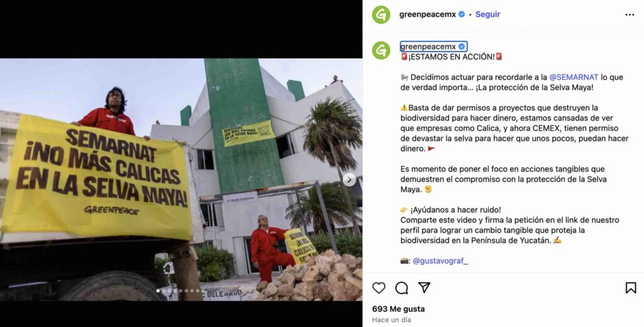This screenshot has height=327, width=644.
Task: Follow greenpeacemx with Seguir button
Action: [487, 14]
